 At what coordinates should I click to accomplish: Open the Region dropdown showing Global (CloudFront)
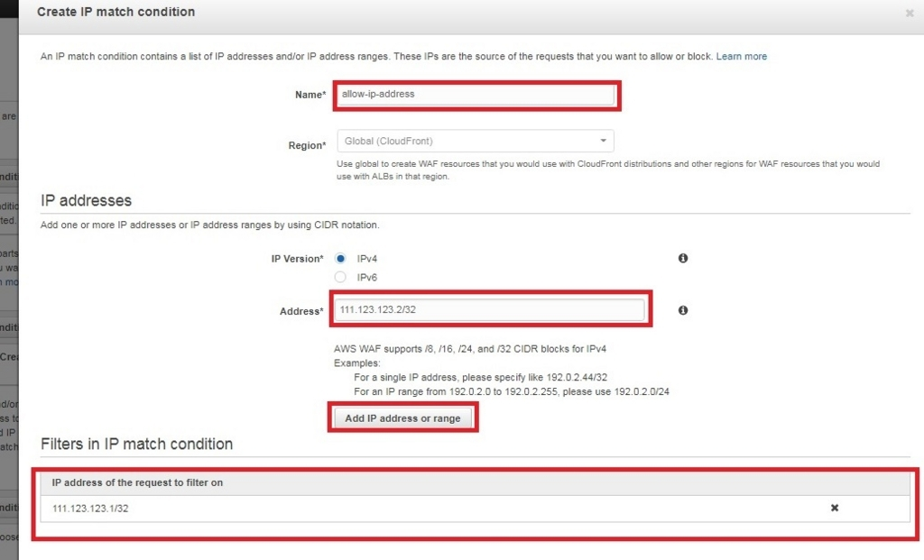coord(475,142)
